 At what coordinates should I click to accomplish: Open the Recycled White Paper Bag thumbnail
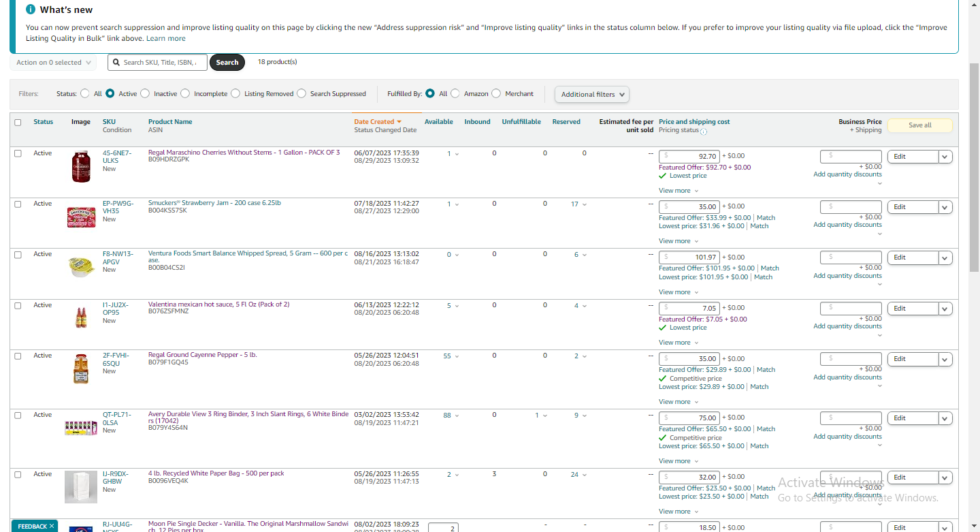click(81, 487)
